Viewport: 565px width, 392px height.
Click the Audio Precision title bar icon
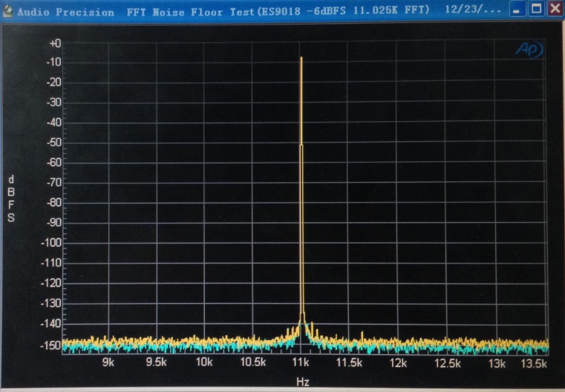[7, 11]
